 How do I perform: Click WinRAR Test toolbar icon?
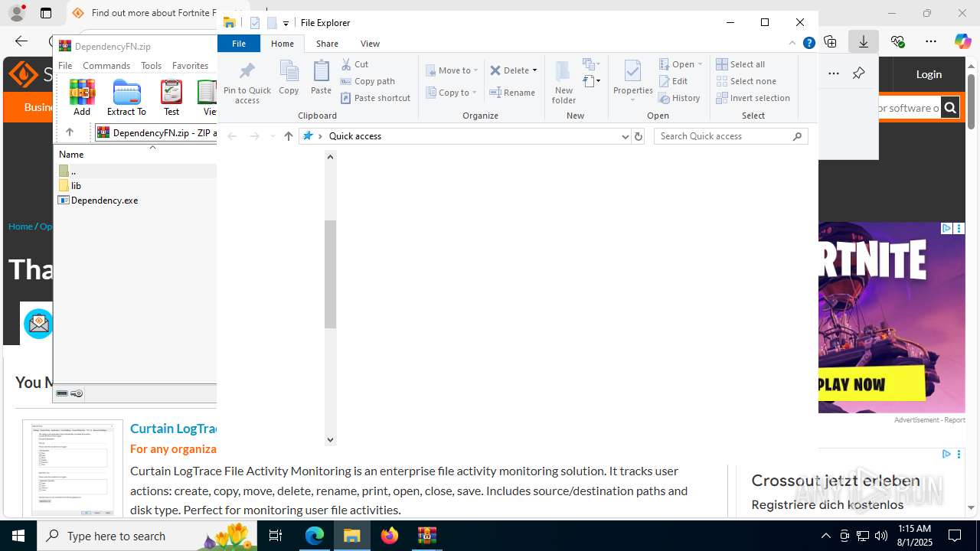[x=171, y=97]
